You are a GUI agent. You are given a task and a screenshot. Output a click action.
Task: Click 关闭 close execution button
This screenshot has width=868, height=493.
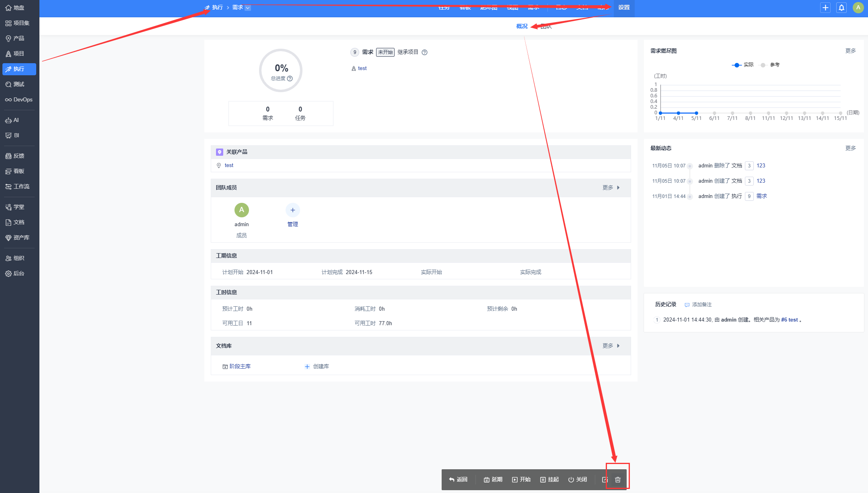point(577,479)
